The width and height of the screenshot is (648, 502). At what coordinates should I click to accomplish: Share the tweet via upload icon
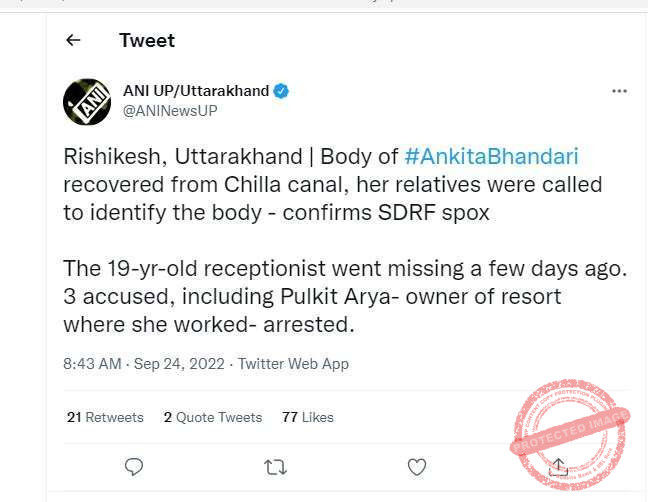(558, 467)
